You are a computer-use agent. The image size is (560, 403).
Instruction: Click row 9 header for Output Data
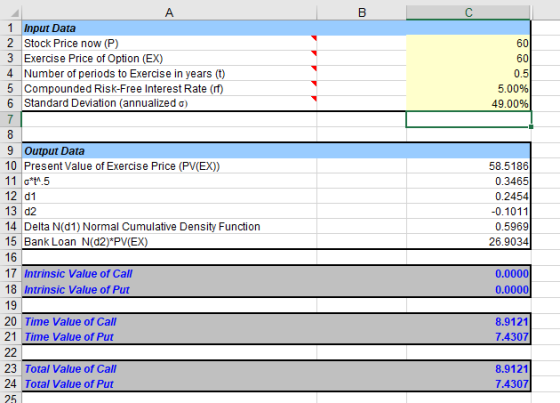pos(10,150)
